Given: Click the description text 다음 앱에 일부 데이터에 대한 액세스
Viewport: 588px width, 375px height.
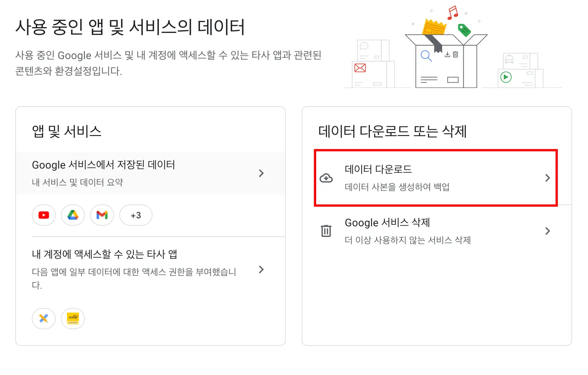Looking at the screenshot, I should tap(134, 278).
